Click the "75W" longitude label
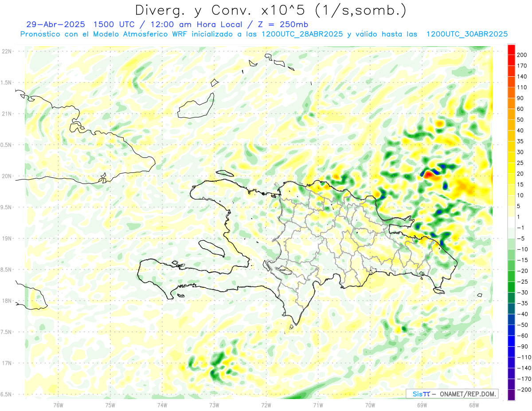Screen dimensions: 532x411 click(x=110, y=405)
